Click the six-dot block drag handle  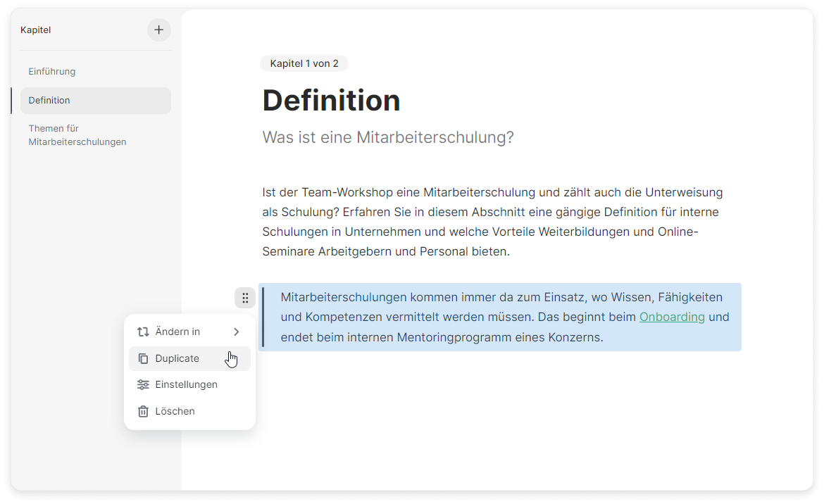tap(244, 298)
